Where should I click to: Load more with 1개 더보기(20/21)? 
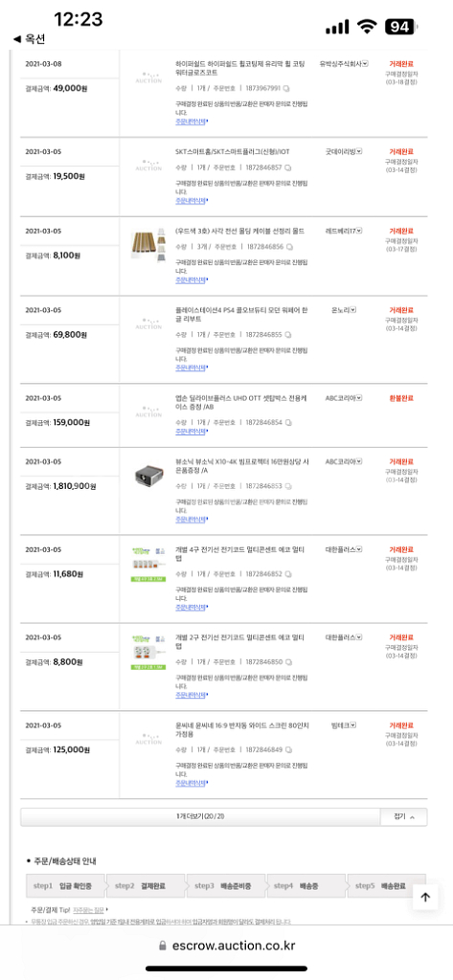[x=200, y=816]
